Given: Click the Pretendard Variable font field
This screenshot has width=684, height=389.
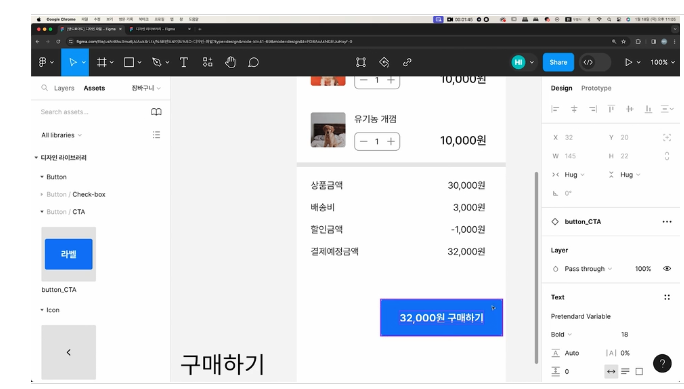Looking at the screenshot, I should (580, 317).
